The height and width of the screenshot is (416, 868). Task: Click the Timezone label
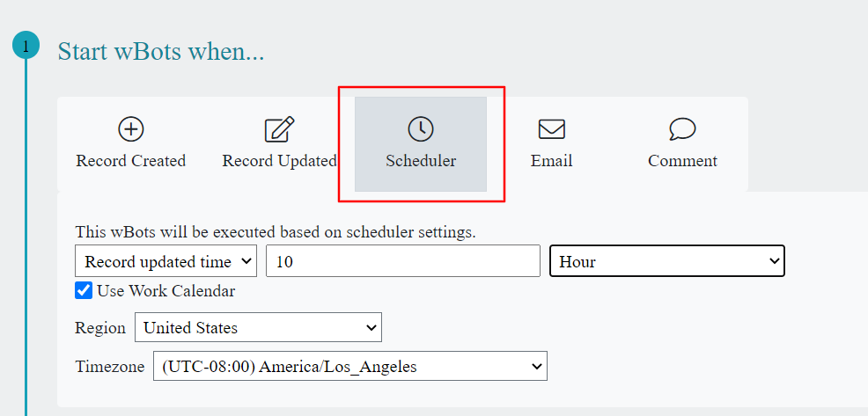pyautogui.click(x=110, y=366)
